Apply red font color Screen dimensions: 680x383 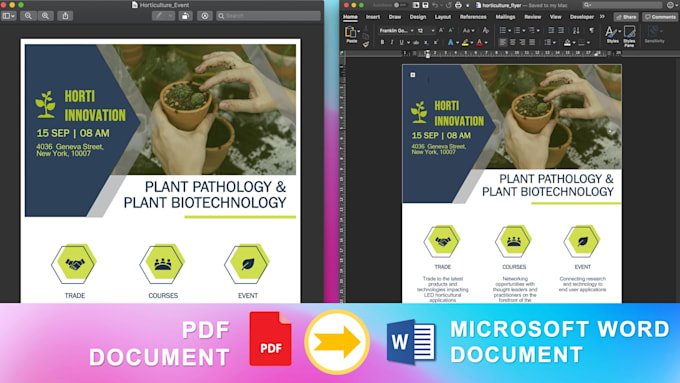(480, 43)
